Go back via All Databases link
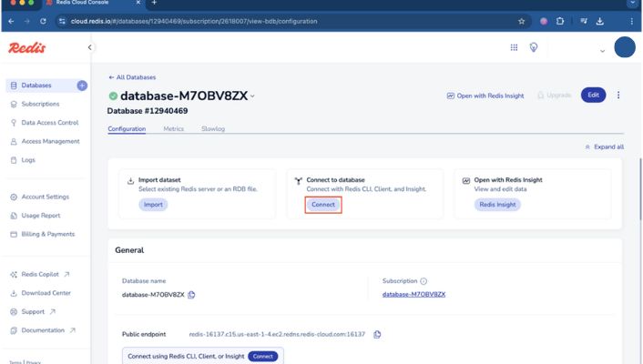Viewport: 643px width, 364px height. pyautogui.click(x=132, y=77)
